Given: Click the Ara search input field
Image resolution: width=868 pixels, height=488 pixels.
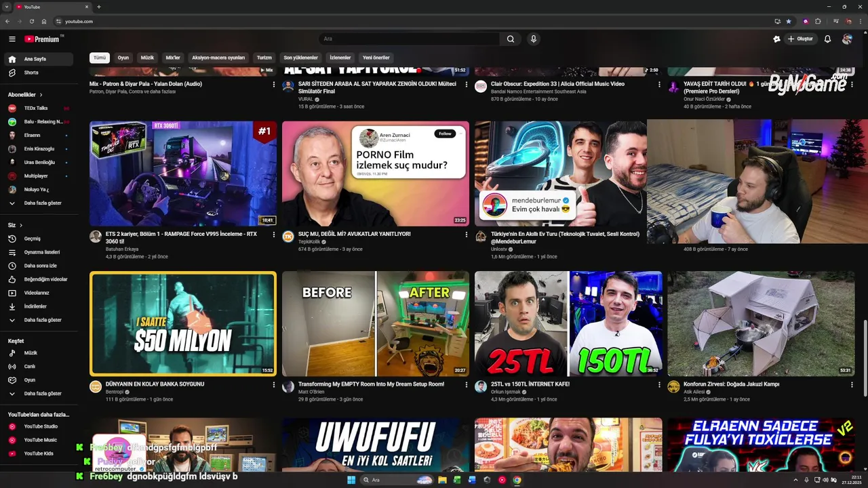Looking at the screenshot, I should [410, 39].
